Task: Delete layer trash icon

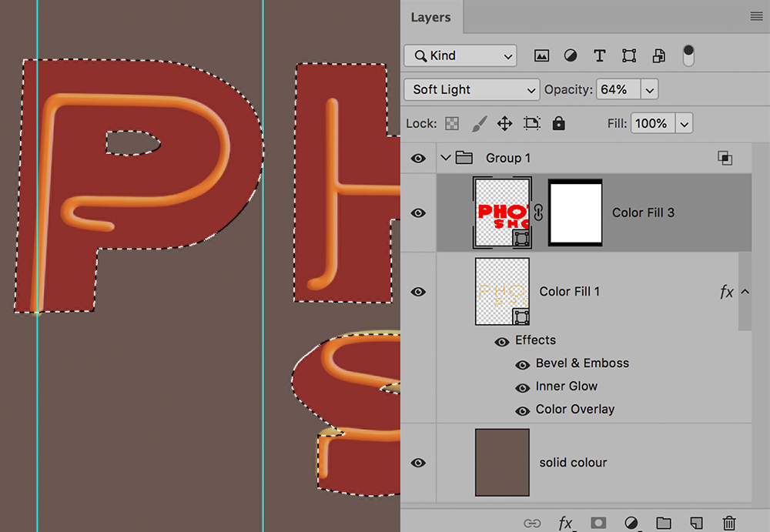Action: (x=729, y=523)
